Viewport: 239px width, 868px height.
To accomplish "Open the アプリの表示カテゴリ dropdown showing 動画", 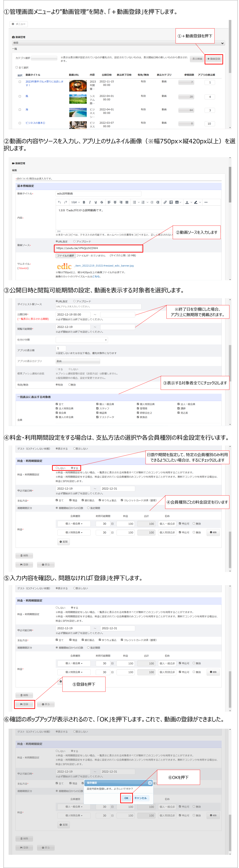I will point(78,361).
